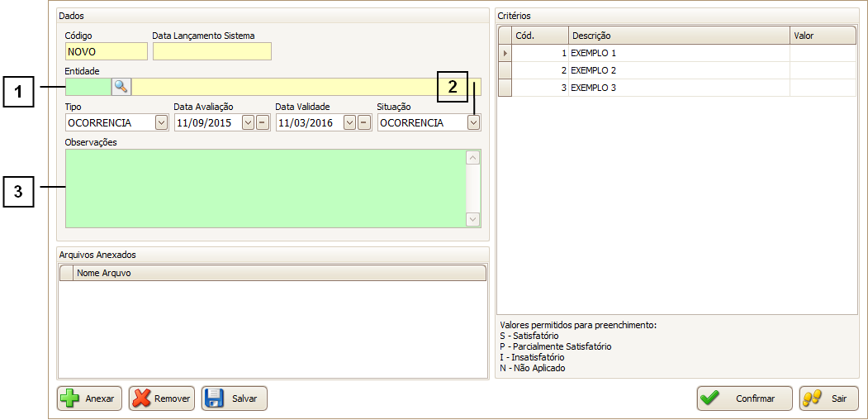
Task: Expand the Data Avaliação date picker
Action: pos(248,122)
